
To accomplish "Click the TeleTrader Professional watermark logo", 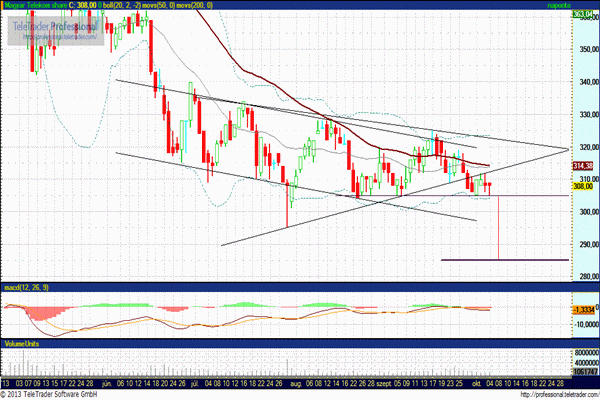I will (x=56, y=30).
